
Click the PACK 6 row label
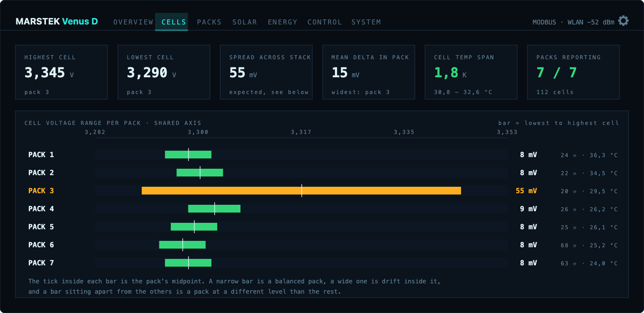pos(41,245)
